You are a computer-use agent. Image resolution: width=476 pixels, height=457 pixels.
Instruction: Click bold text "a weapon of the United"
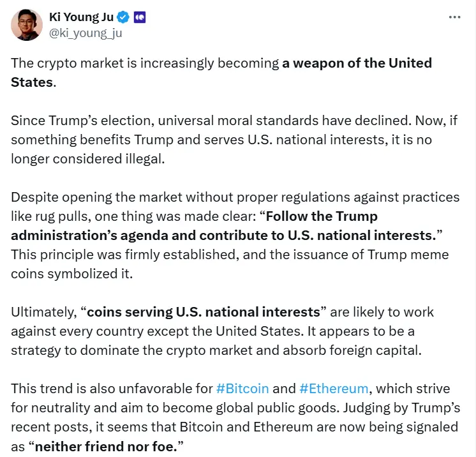pyautogui.click(x=357, y=63)
